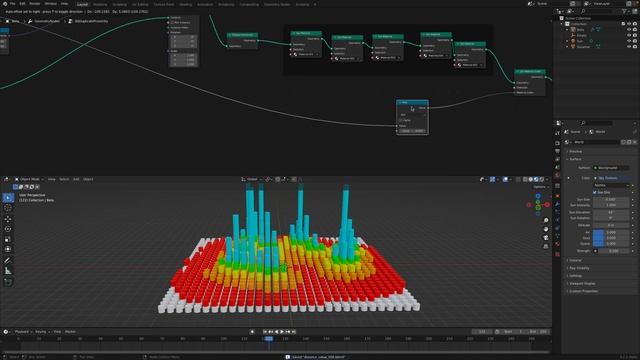This screenshot has width=640, height=360.
Task: Select the Add Cube tool
Action: 8,282
